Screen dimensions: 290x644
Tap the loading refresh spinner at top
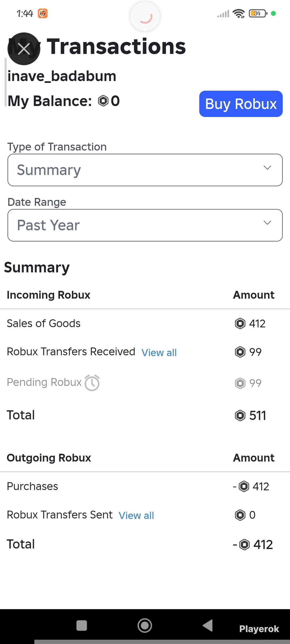[145, 17]
